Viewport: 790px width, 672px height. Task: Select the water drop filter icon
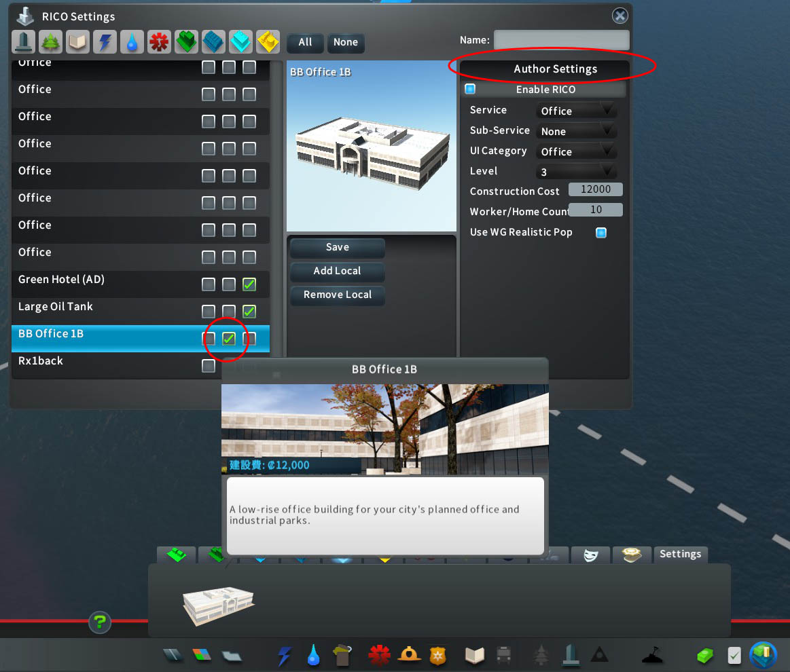point(132,42)
